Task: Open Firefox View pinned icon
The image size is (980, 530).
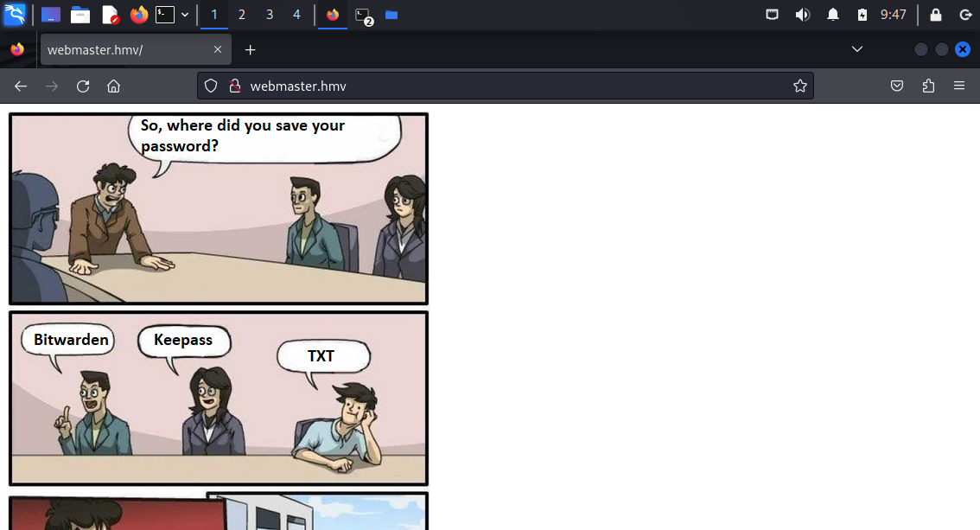Action: click(x=17, y=49)
